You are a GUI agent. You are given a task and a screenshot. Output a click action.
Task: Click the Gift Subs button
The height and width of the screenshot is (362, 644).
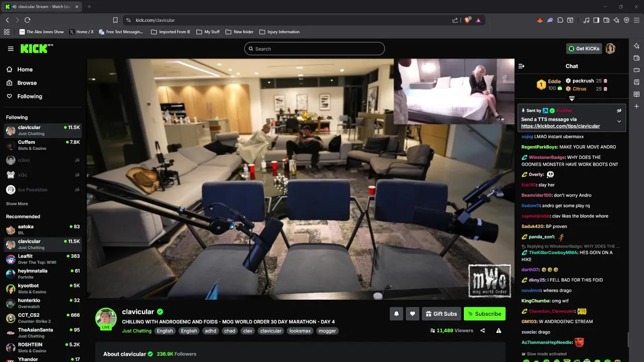point(441,314)
